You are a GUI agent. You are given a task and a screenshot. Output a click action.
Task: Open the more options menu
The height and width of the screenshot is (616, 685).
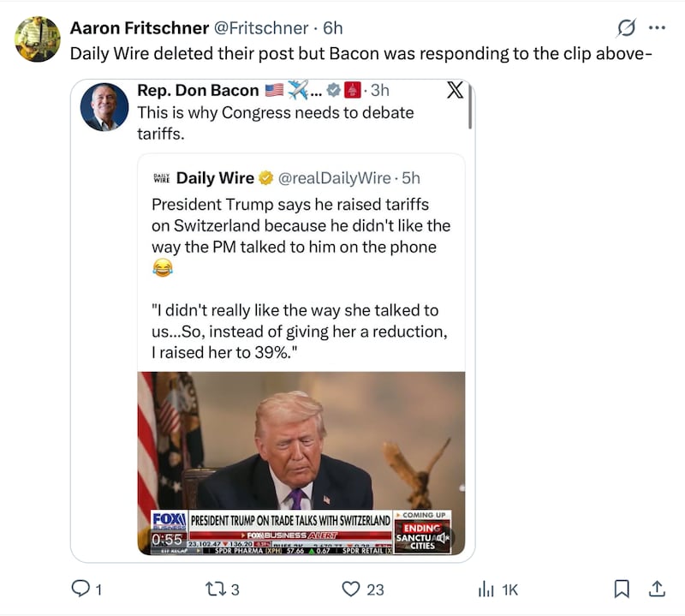tap(658, 27)
